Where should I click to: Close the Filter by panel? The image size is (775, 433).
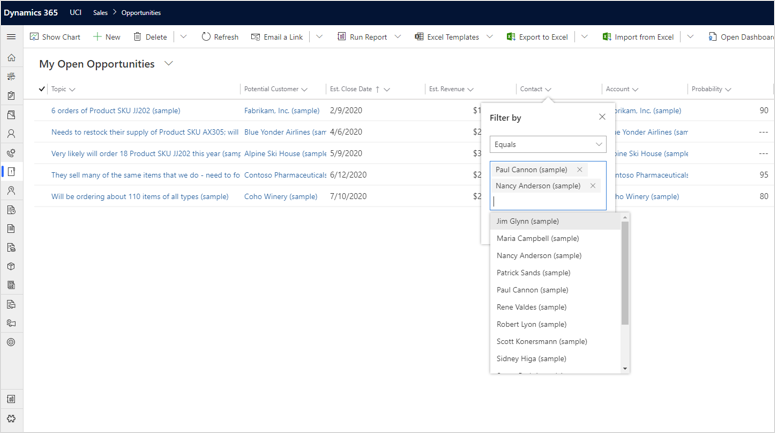coord(602,117)
